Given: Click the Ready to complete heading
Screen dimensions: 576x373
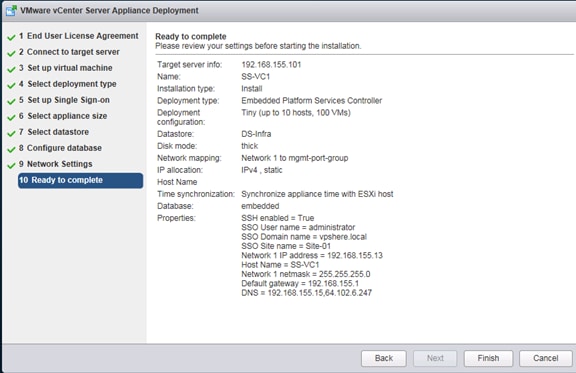Looking at the screenshot, I should (191, 36).
